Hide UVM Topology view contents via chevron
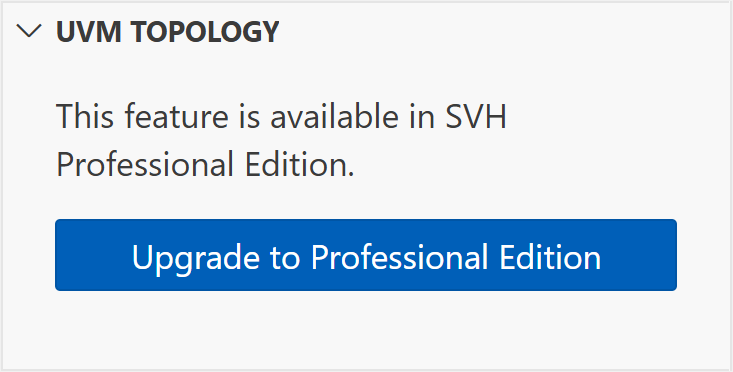Screen dimensions: 733x372 pos(29,32)
